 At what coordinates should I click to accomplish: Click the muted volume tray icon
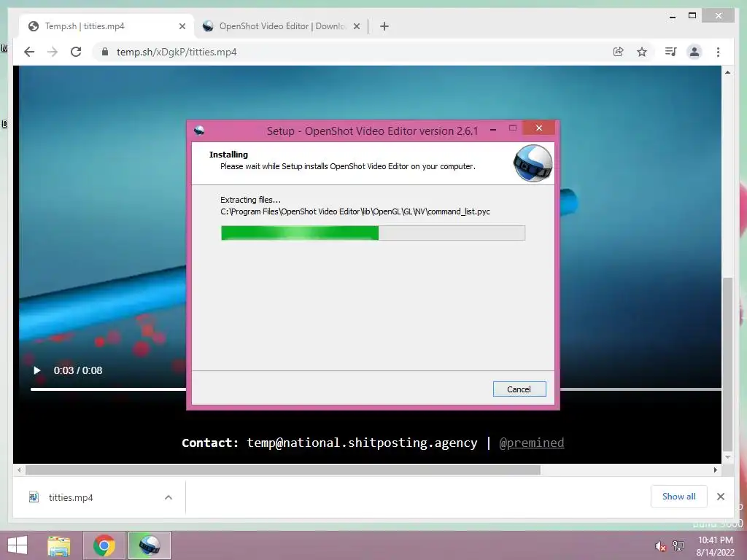click(660, 546)
